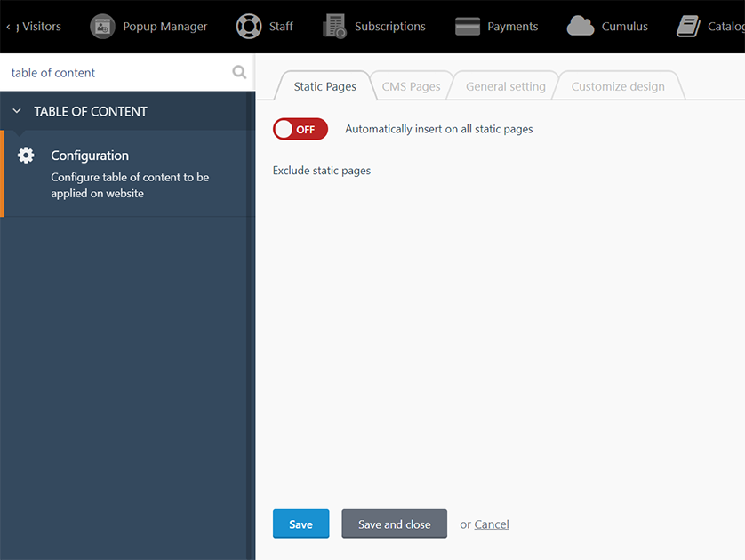
Task: Click the search magnifier icon
Action: click(239, 72)
